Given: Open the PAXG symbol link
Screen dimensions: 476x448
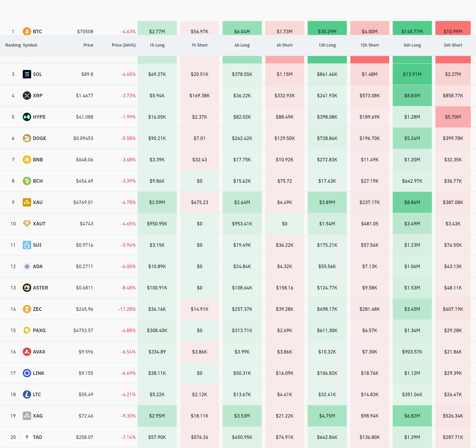Looking at the screenshot, I should point(39,330).
